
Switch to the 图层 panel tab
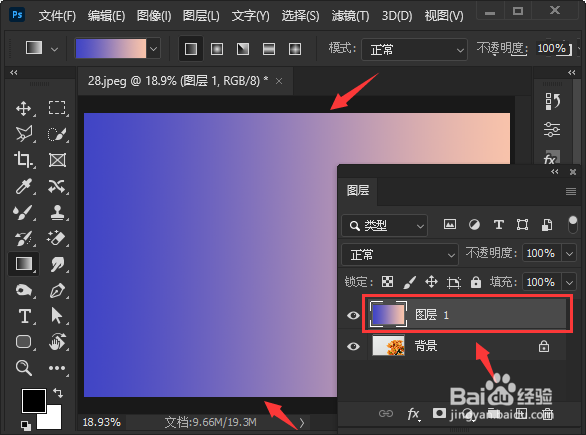coord(358,191)
